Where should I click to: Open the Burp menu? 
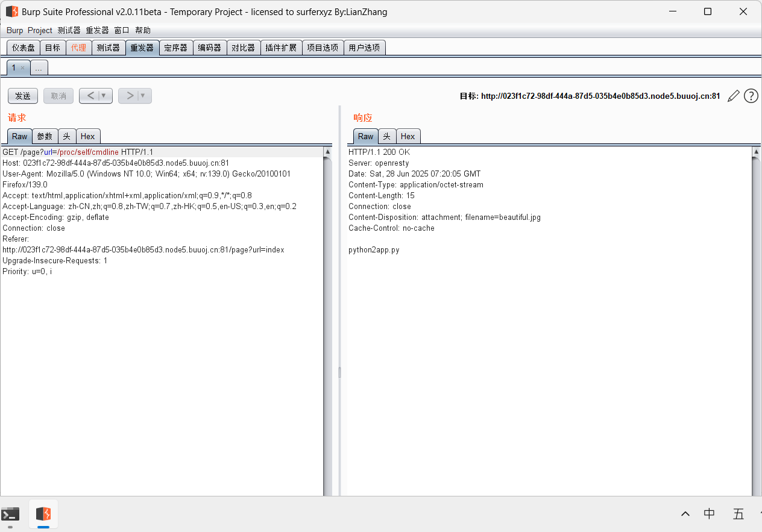(x=14, y=30)
